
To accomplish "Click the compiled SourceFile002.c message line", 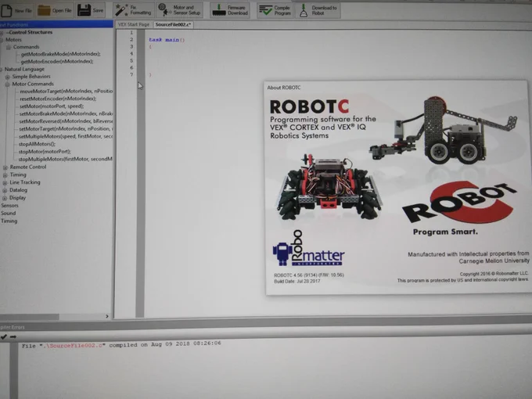I will pos(121,345).
